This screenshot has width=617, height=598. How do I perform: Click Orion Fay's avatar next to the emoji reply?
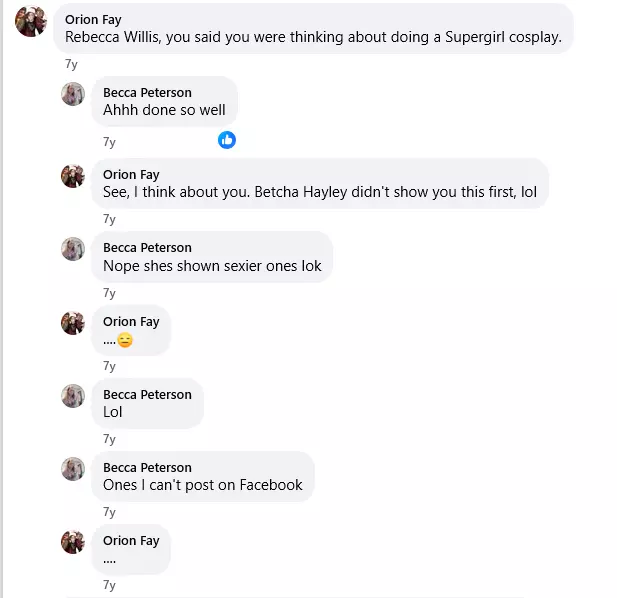[x=73, y=323]
